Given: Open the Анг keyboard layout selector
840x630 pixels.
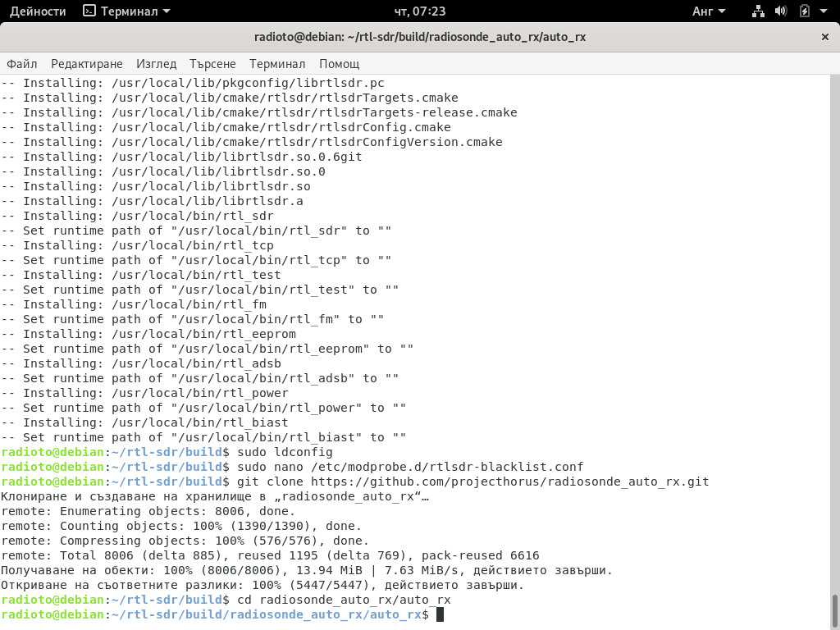Looking at the screenshot, I should (x=708, y=11).
